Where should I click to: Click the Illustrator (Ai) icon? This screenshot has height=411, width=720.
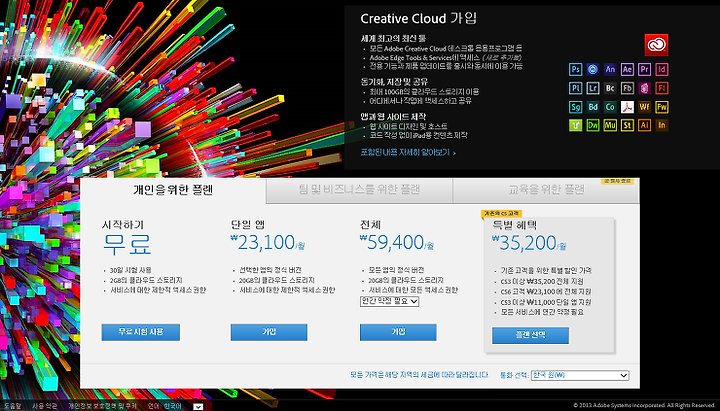tap(644, 125)
